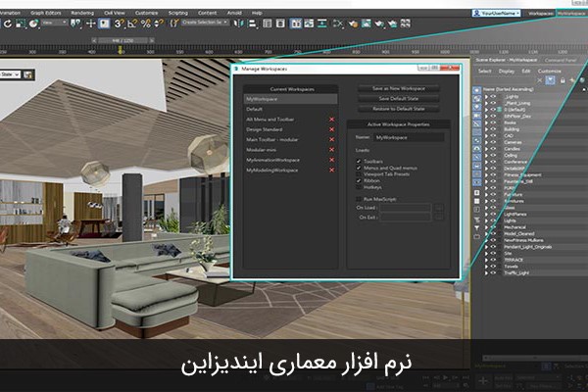The height and width of the screenshot is (392, 588).
Task: Click the Align tool icon
Action: pyautogui.click(x=253, y=24)
